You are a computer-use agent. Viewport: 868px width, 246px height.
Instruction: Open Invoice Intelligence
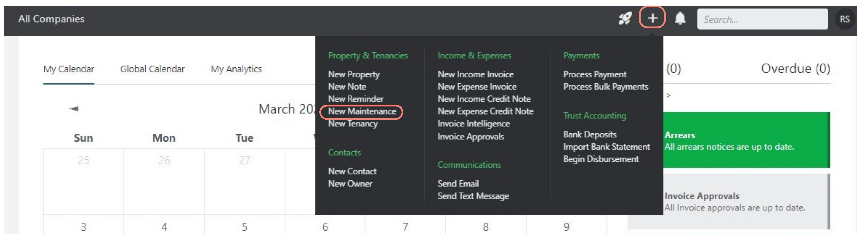(x=473, y=124)
